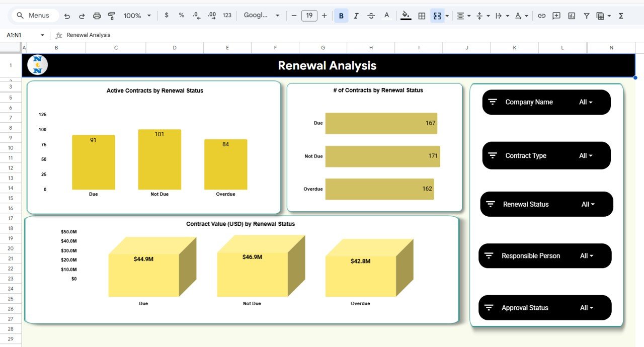
Task: Expand the Renewal Status slicer dropdown
Action: pyautogui.click(x=588, y=204)
